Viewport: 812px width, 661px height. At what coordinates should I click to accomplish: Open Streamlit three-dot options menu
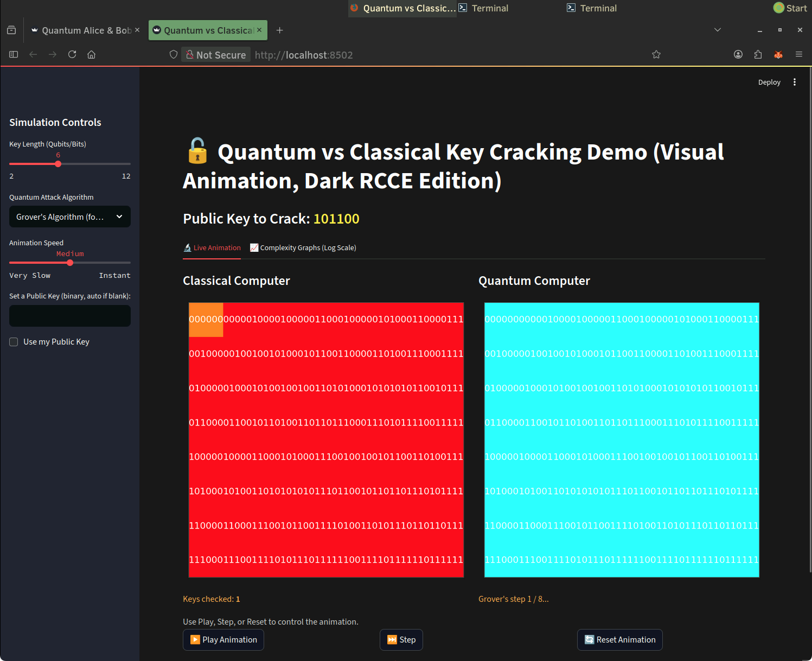(x=795, y=82)
